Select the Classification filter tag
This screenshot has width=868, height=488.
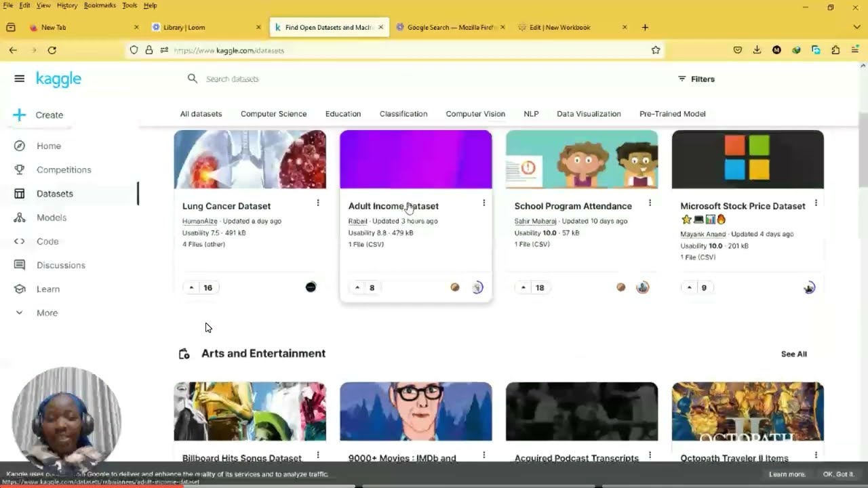[x=403, y=114]
